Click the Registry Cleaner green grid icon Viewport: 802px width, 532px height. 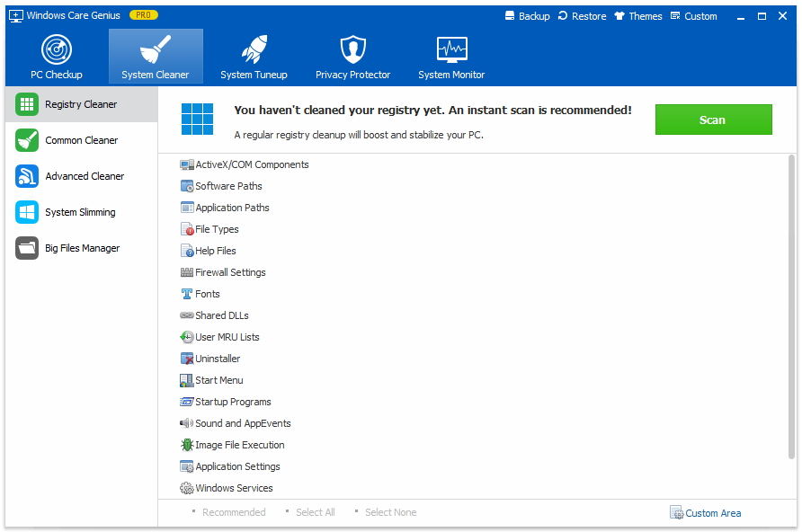pyautogui.click(x=27, y=104)
